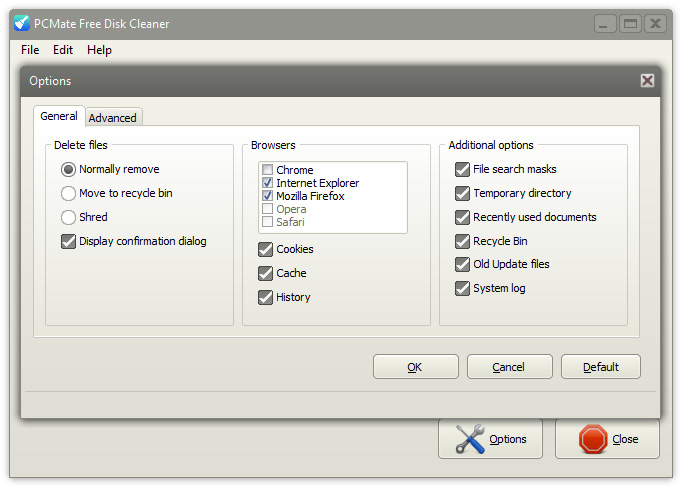Toggle Old Update files checkbox

pos(462,264)
